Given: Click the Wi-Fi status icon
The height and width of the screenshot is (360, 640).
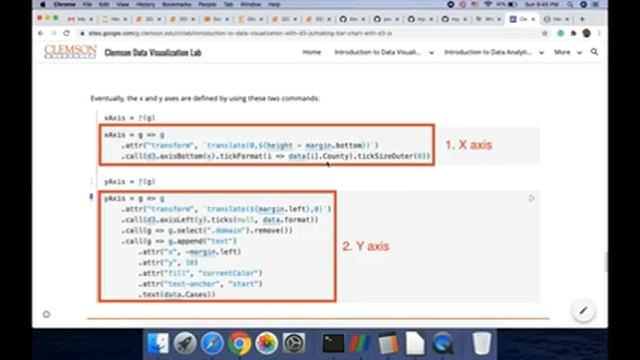Looking at the screenshot, I should coord(488,4).
